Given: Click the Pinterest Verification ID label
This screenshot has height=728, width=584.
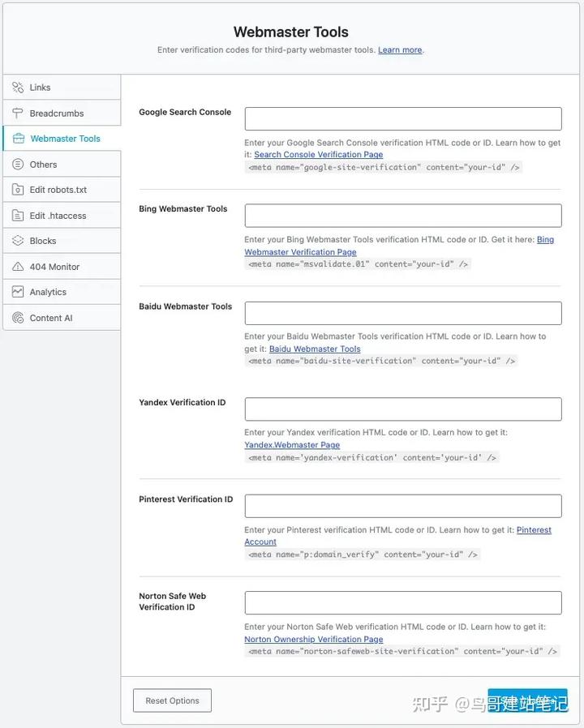Looking at the screenshot, I should 186,499.
